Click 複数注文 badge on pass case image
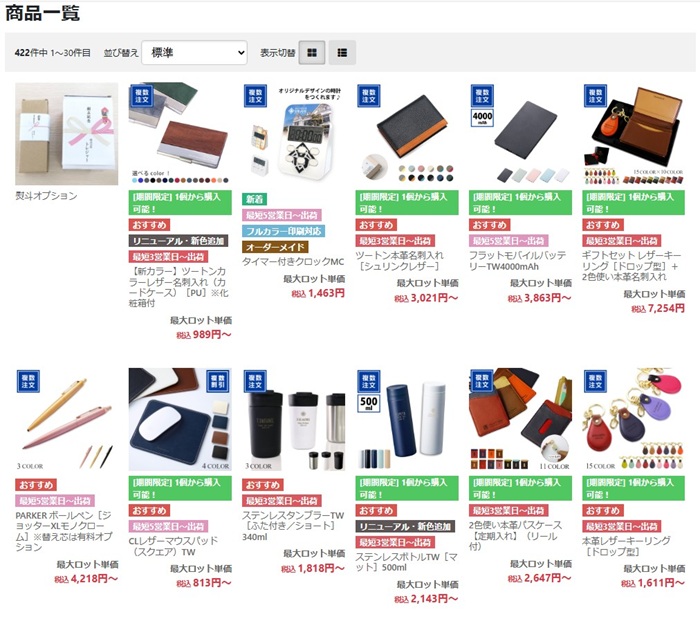This screenshot has width=700, height=621. [x=482, y=381]
